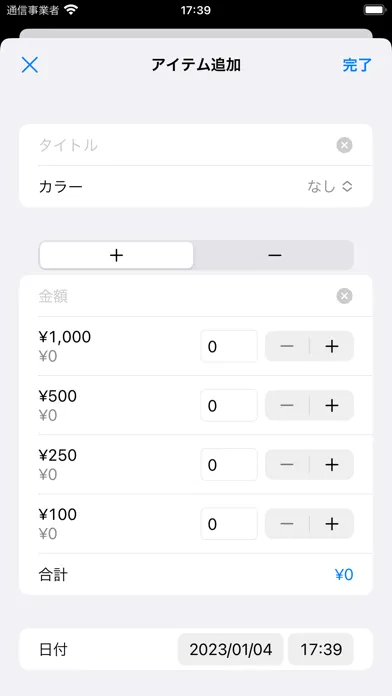Close the アイテム追加 sheet with X icon
Image resolution: width=392 pixels, height=696 pixels.
pyautogui.click(x=30, y=65)
